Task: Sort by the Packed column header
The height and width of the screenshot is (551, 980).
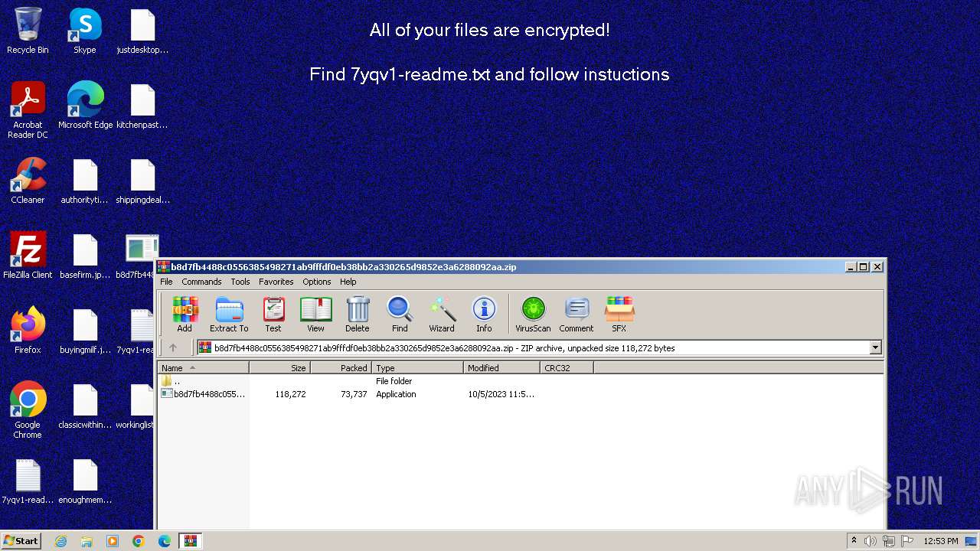Action: coord(341,368)
